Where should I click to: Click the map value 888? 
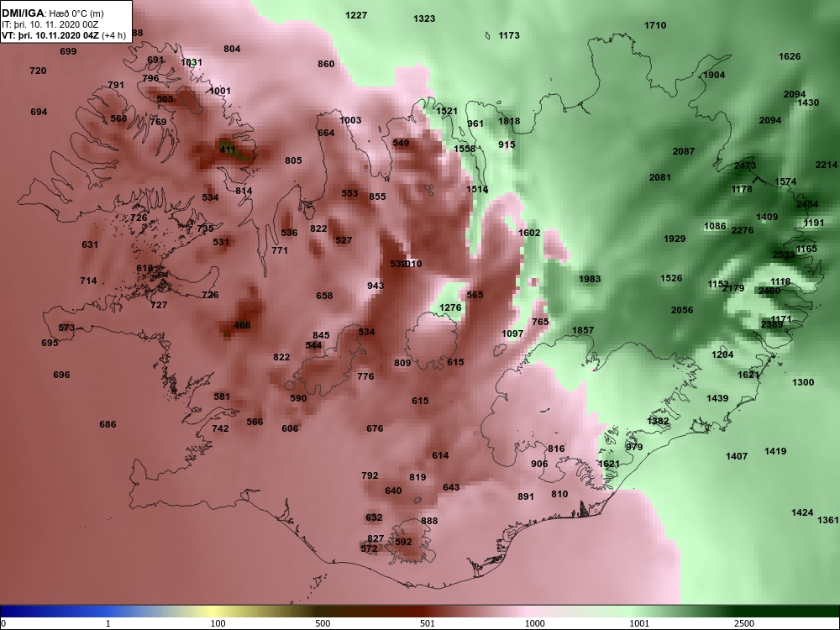pos(429,521)
